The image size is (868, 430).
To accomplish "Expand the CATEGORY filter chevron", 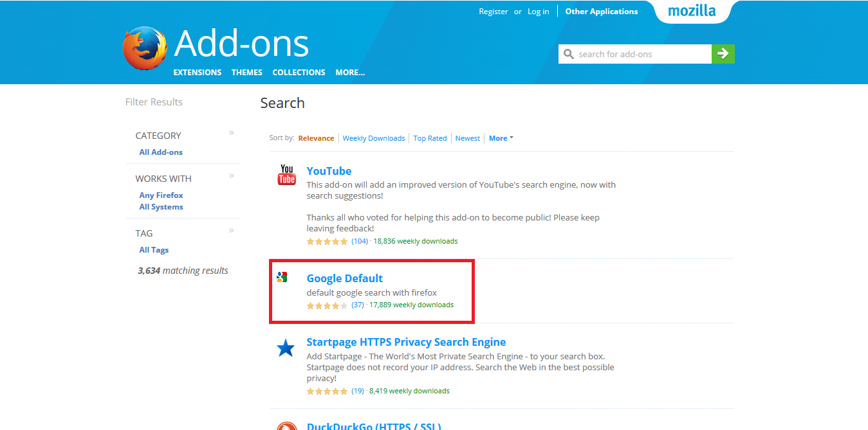I will click(232, 132).
